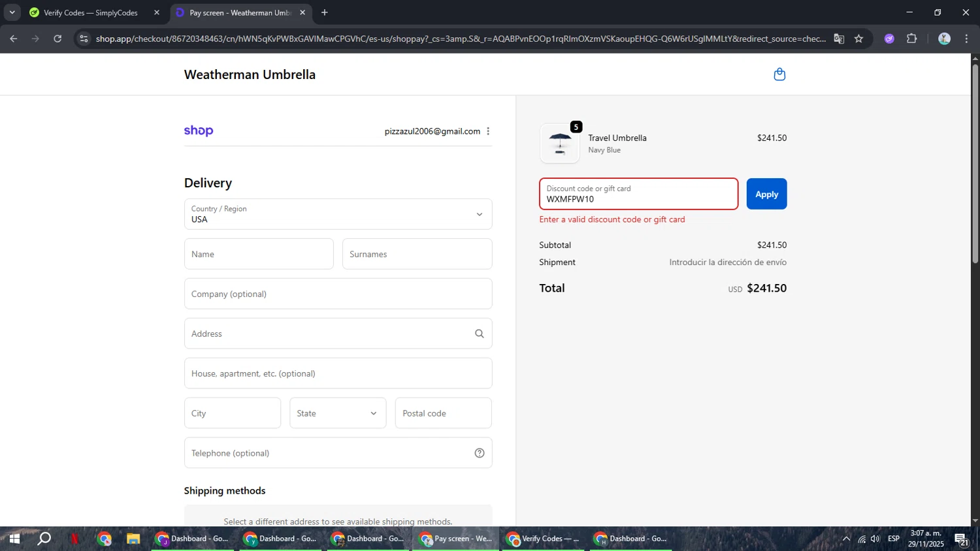The width and height of the screenshot is (980, 551).
Task: Click the Name input field
Action: tap(259, 254)
